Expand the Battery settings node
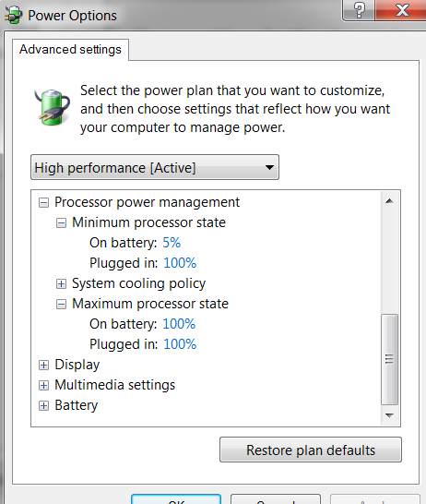The width and height of the screenshot is (426, 504). (43, 405)
